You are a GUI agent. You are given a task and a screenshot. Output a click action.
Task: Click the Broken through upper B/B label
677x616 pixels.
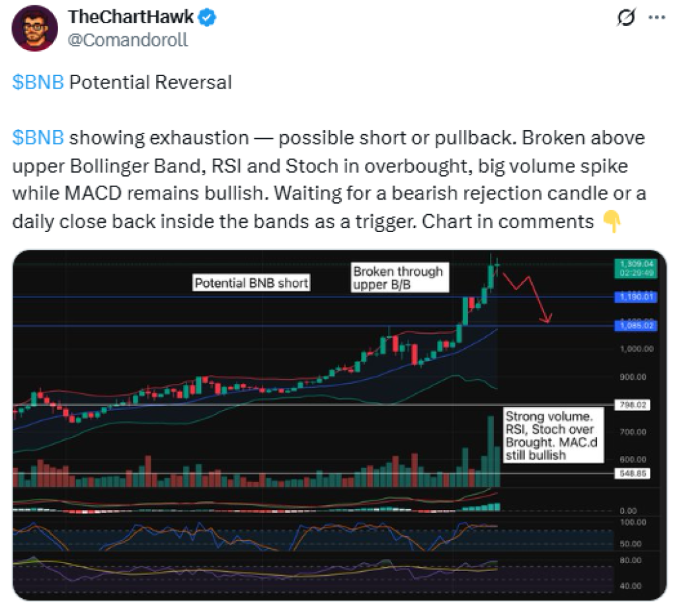399,278
